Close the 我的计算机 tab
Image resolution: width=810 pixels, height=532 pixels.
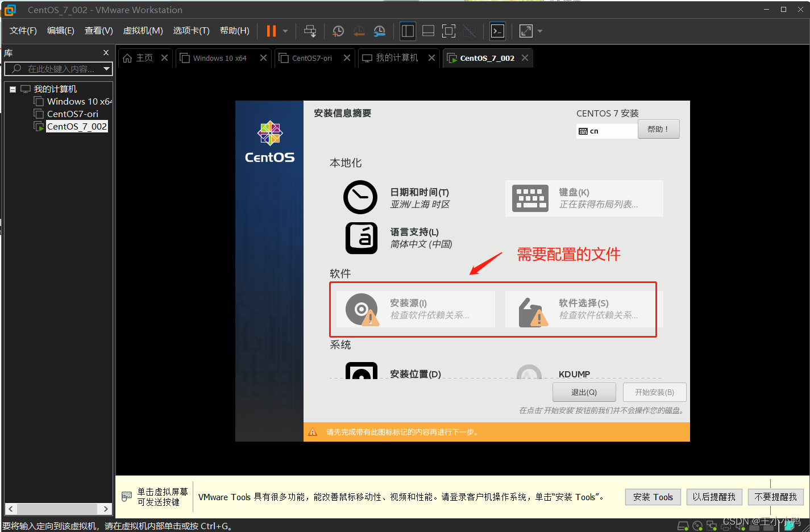click(431, 58)
